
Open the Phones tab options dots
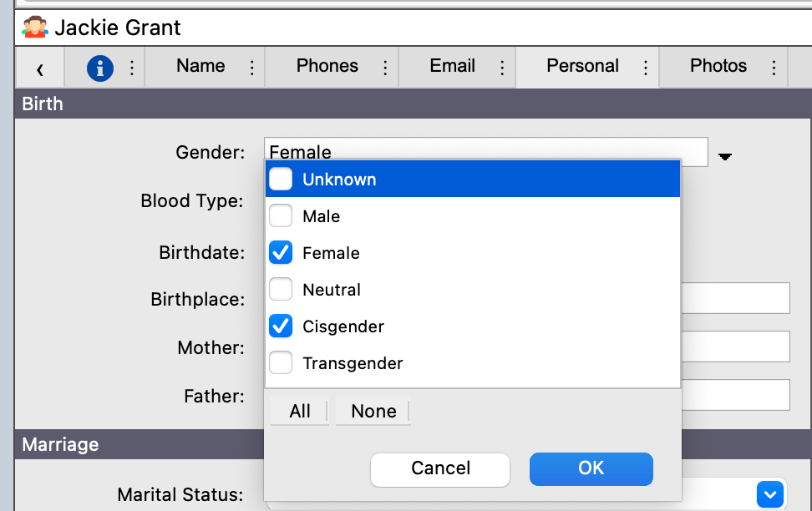[385, 68]
